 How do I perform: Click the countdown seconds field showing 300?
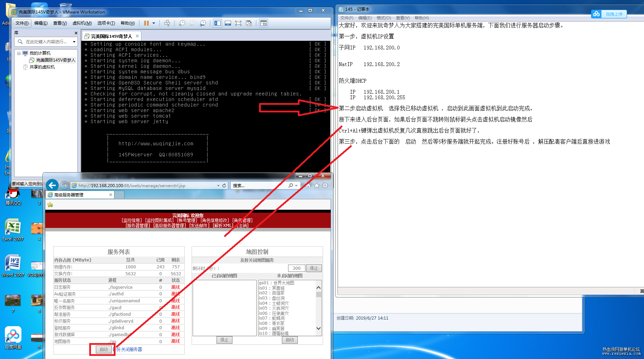296,268
